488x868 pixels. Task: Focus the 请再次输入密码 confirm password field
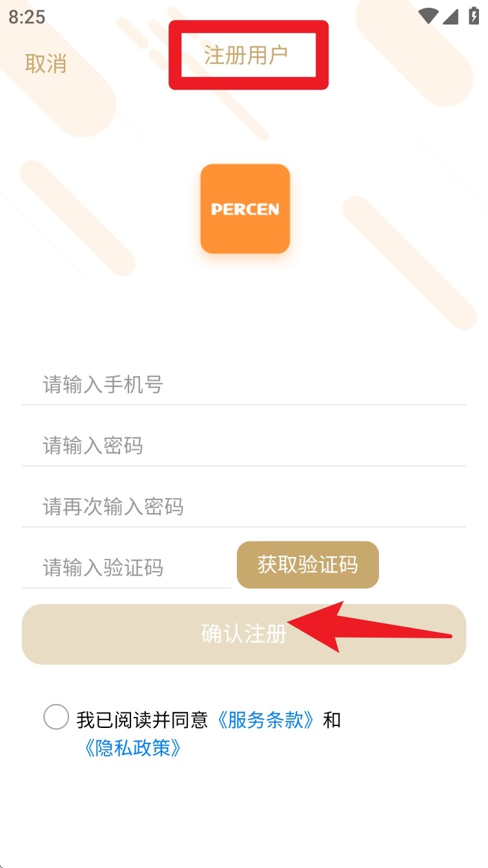(x=244, y=507)
